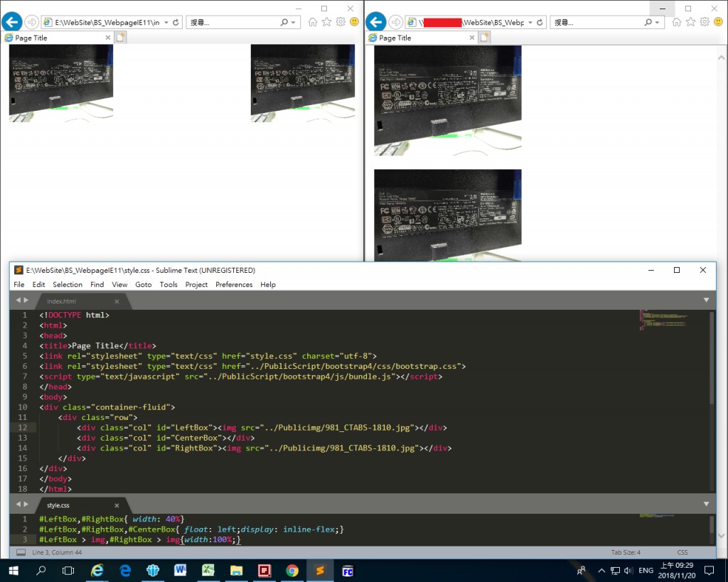
Task: Go back in the right IE window
Action: [x=375, y=22]
